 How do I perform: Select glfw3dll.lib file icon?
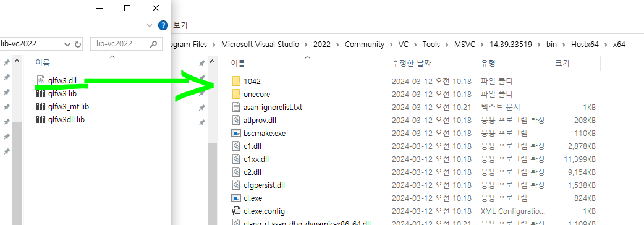coord(40,120)
